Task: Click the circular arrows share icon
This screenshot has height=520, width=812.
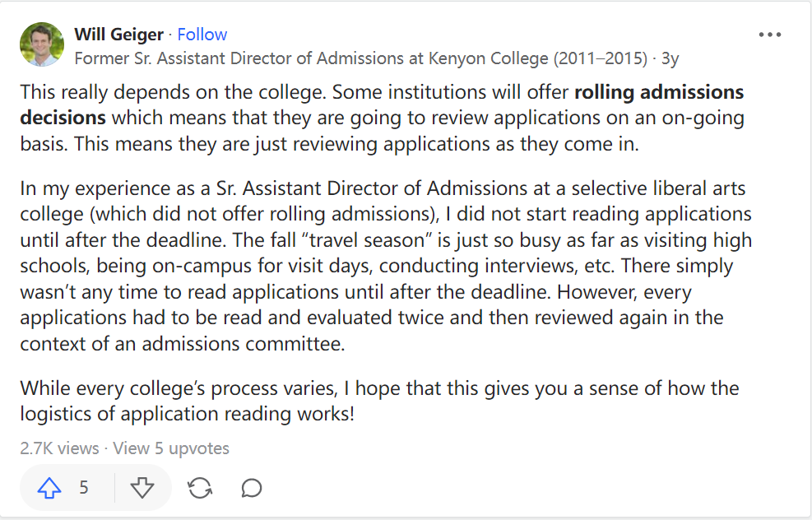Action: point(200,488)
